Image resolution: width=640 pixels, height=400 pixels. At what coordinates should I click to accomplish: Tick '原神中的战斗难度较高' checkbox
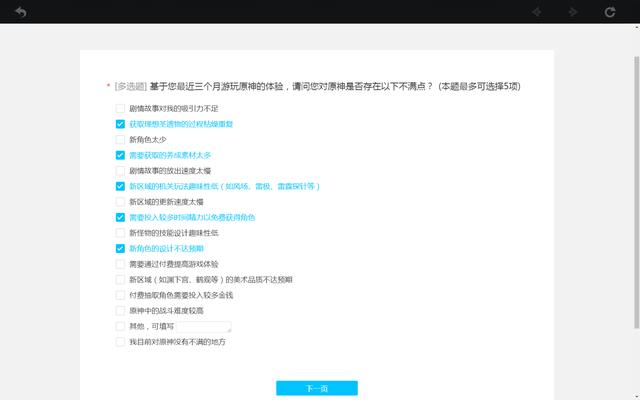coord(120,311)
